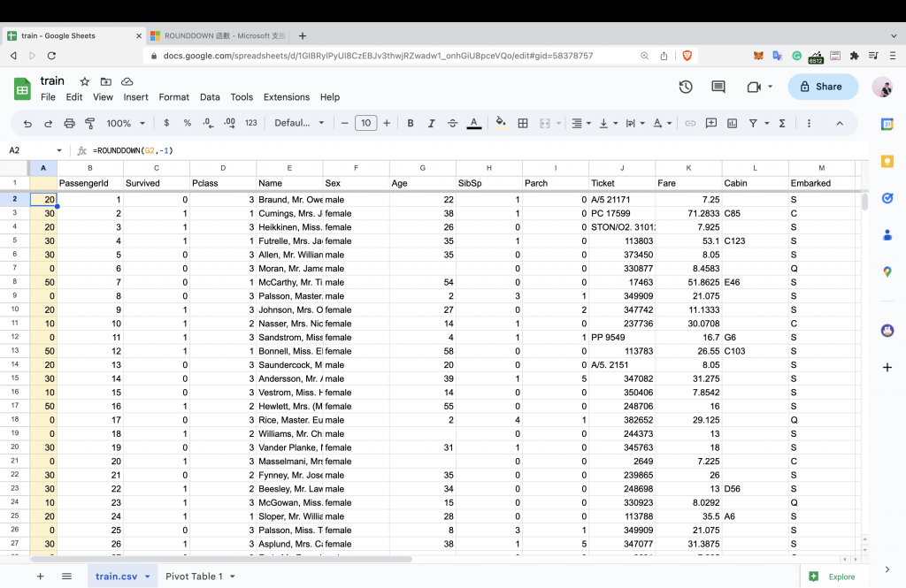
Task: Open Google Tasks side panel
Action: 887,198
